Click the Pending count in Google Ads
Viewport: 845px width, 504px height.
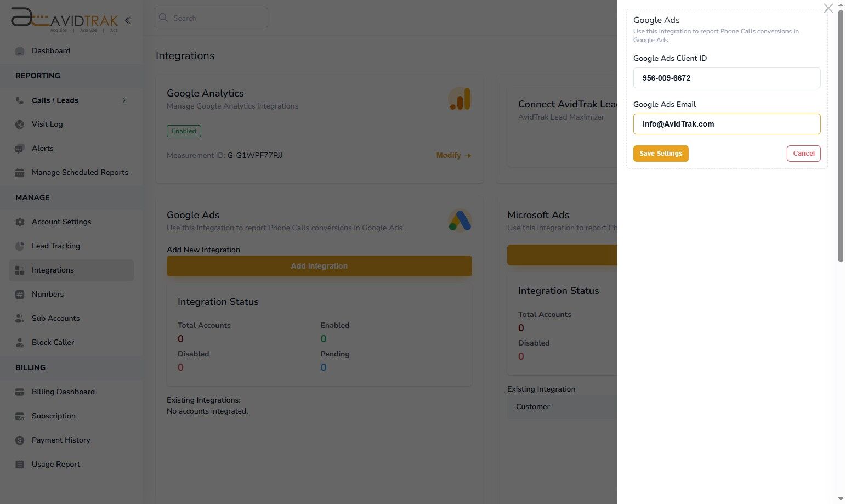click(x=324, y=367)
